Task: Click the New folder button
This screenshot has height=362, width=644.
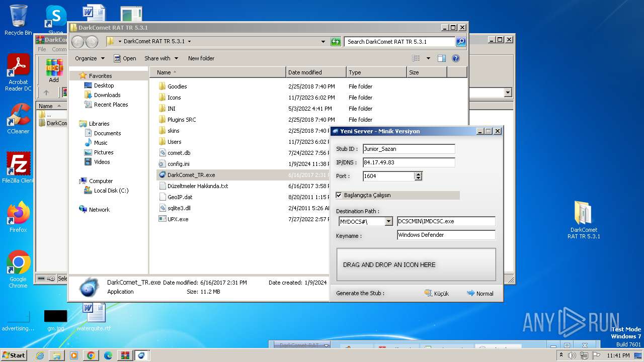Action: [x=201, y=58]
